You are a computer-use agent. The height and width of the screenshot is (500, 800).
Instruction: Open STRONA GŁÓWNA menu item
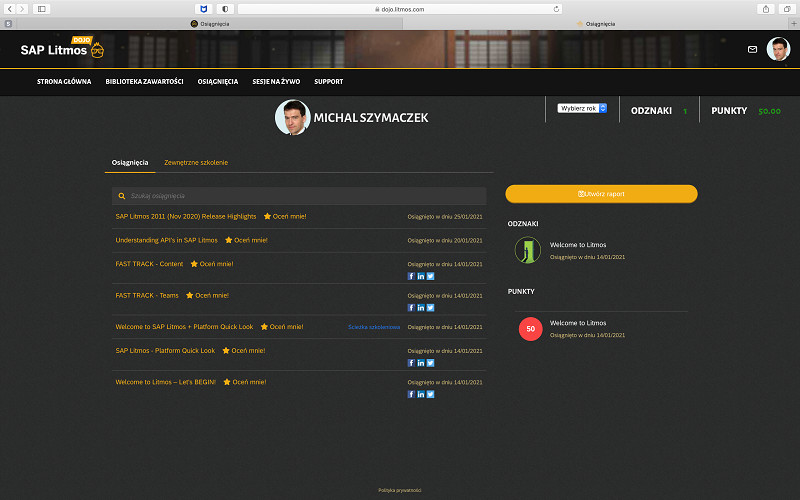(64, 82)
